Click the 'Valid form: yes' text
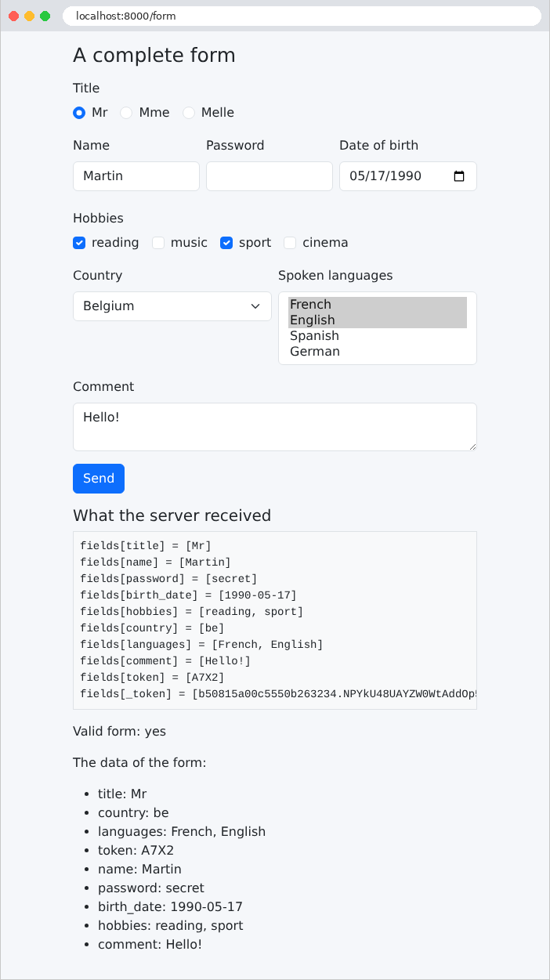 tap(119, 732)
